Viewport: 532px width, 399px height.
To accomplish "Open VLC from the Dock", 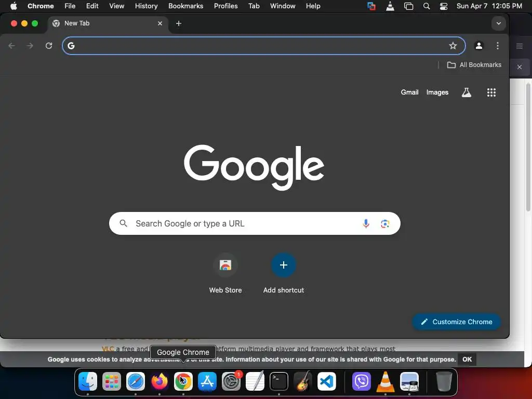I will (385, 381).
